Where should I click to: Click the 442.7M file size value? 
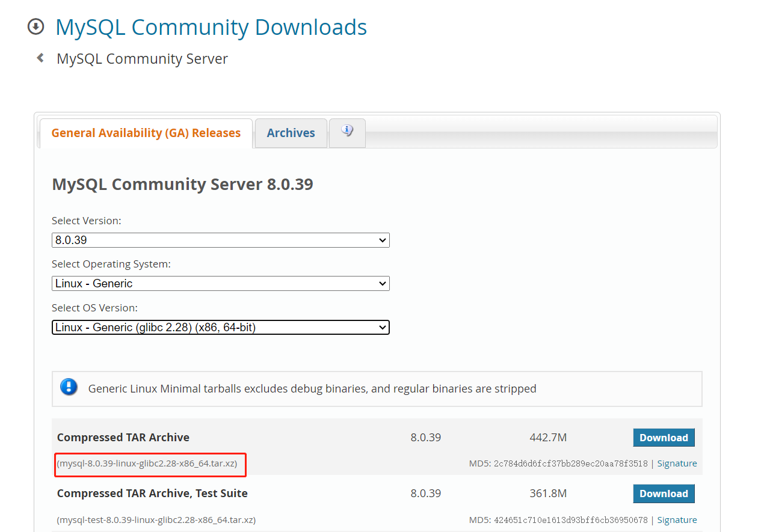pos(548,438)
